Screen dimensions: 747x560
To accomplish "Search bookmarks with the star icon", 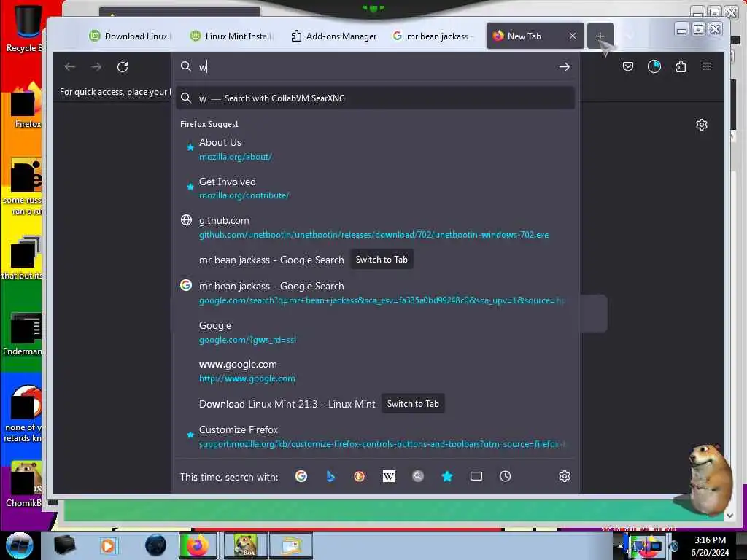I will pos(447,476).
